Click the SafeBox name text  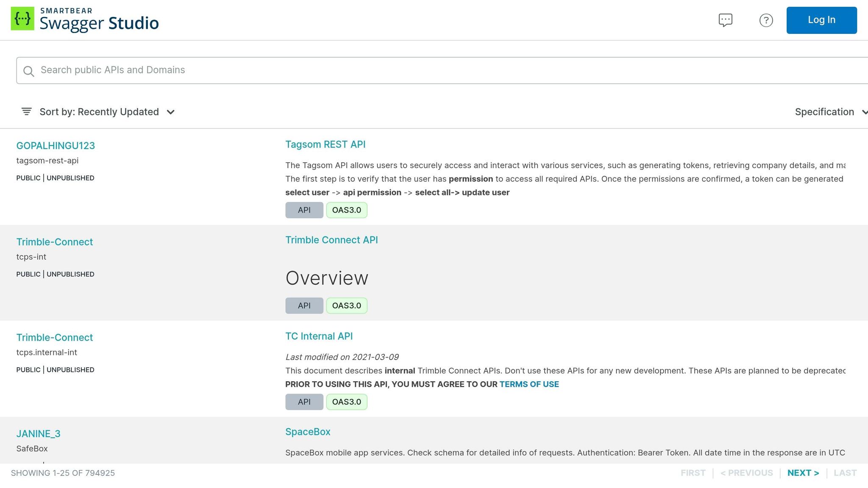[x=32, y=449]
